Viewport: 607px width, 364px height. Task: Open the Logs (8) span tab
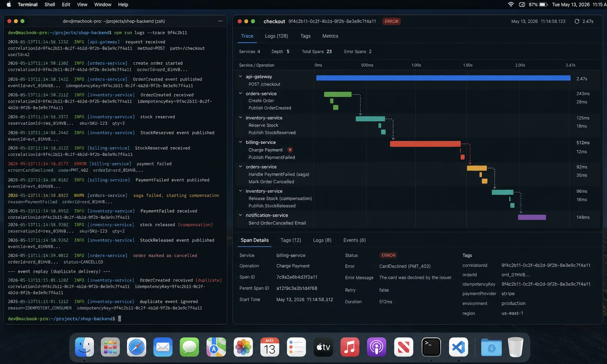coord(322,240)
